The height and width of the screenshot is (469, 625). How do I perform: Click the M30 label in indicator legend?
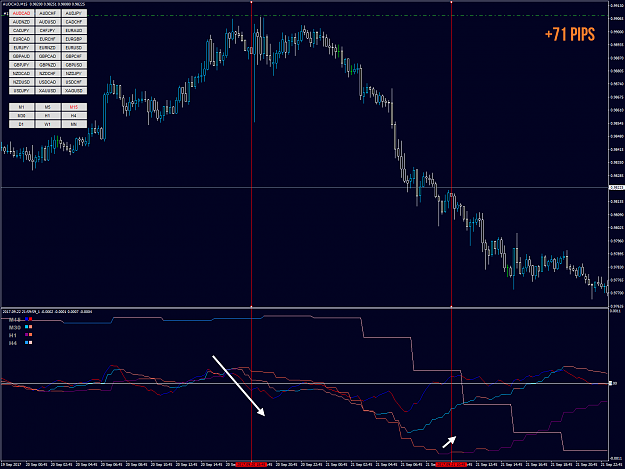point(15,328)
